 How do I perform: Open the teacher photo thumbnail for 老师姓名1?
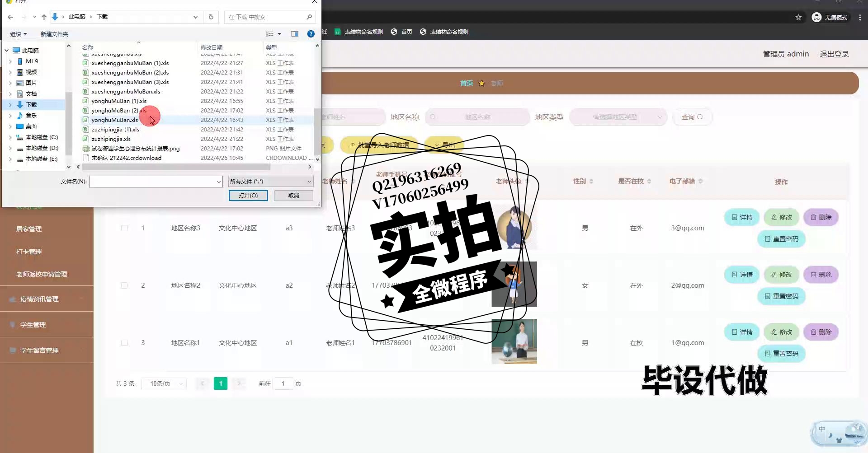click(x=514, y=341)
